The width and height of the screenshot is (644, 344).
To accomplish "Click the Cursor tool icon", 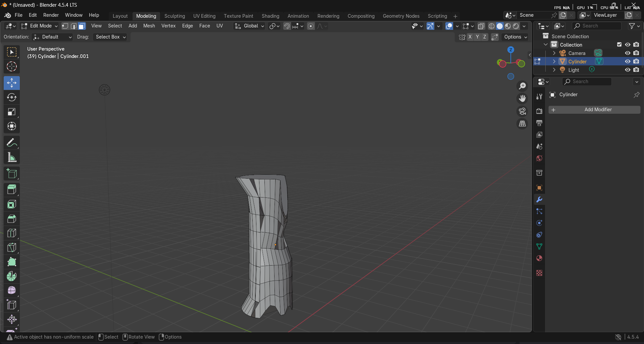I will (x=12, y=66).
